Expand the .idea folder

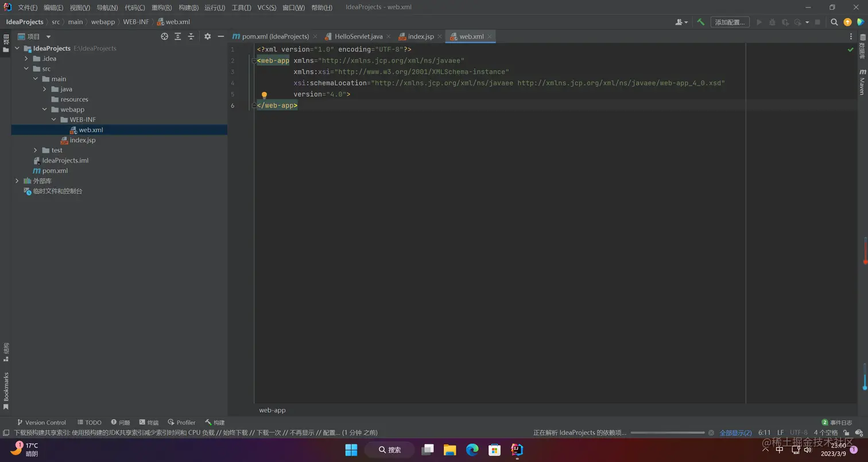[26, 59]
